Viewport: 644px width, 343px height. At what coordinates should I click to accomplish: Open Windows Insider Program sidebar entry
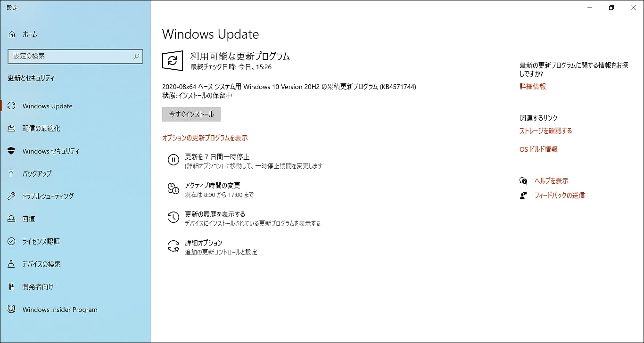pyautogui.click(x=60, y=310)
